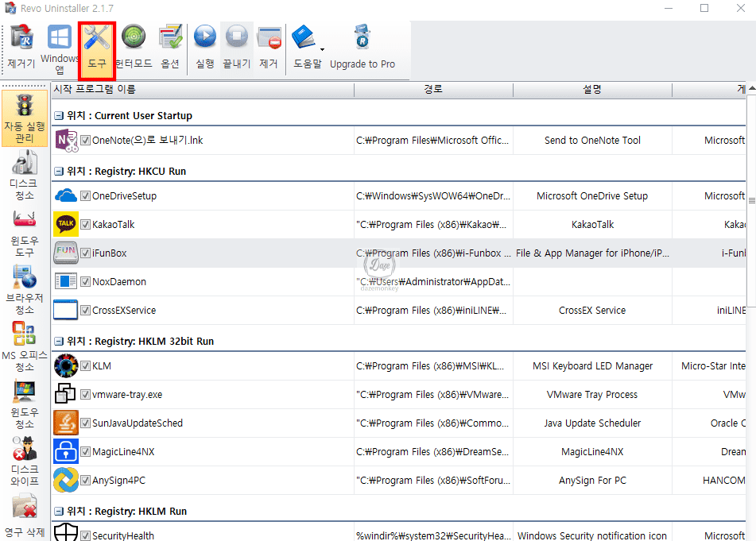Click the Java Update Scheduler description
Image resolution: width=756 pixels, height=541 pixels.
[592, 423]
